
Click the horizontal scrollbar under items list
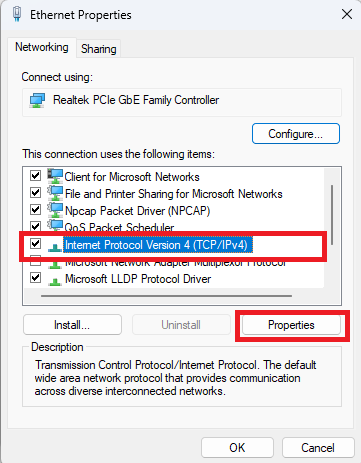pos(166,296)
